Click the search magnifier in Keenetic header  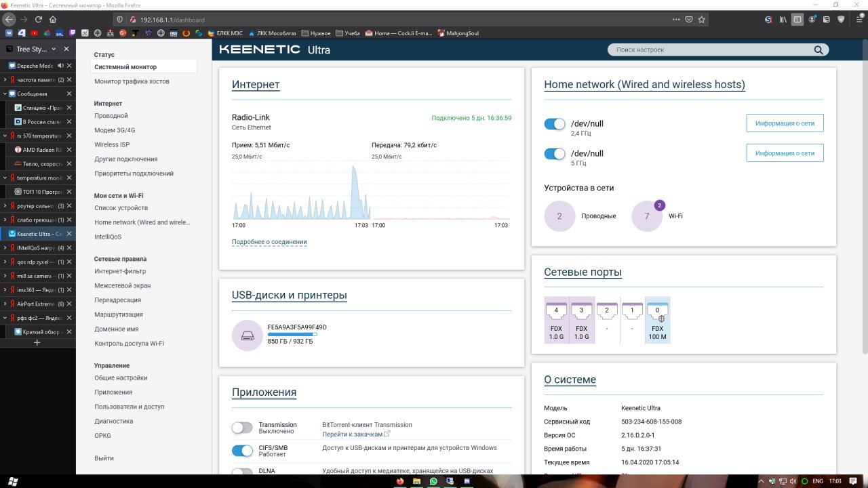(x=819, y=49)
